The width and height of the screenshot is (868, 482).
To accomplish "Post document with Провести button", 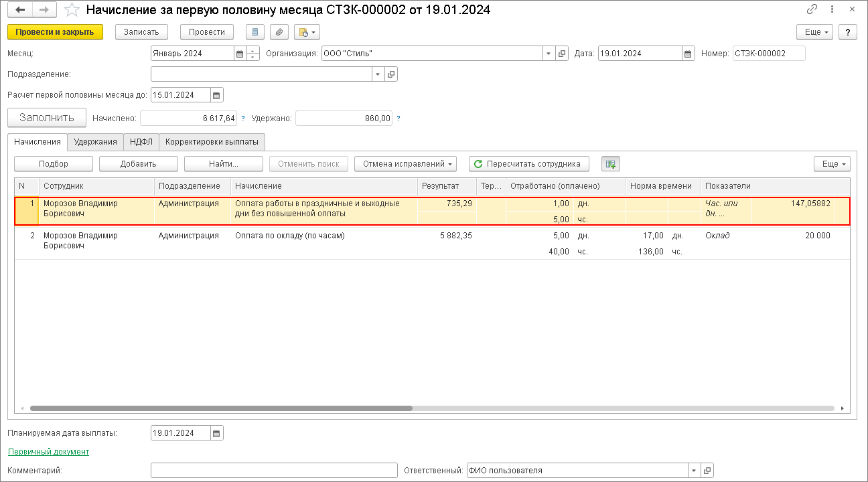I will 207,32.
